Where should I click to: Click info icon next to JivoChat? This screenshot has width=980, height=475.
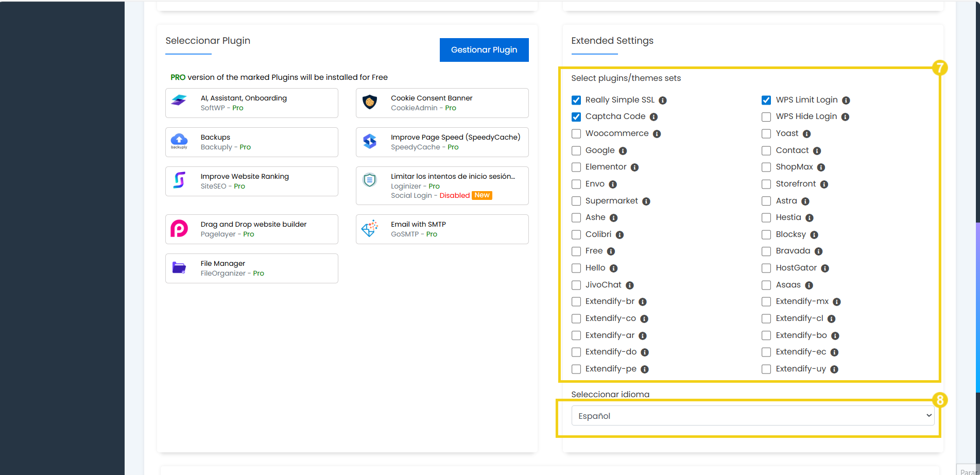(629, 285)
